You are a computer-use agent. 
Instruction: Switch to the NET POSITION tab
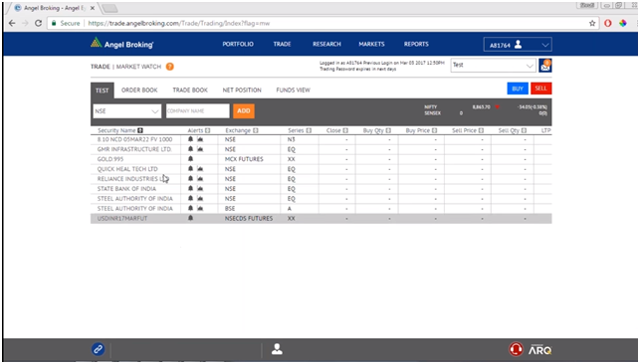[x=242, y=91]
